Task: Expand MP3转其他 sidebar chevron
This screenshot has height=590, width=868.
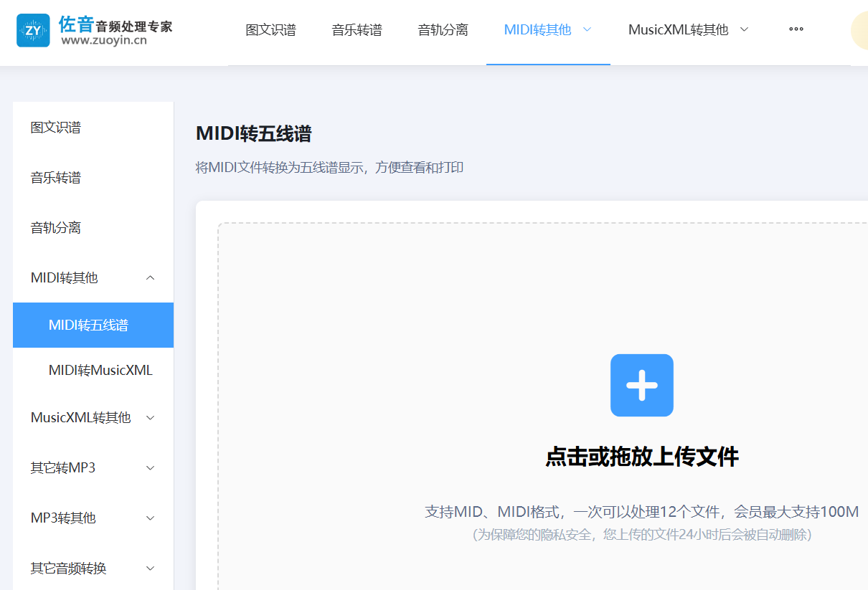Action: [151, 518]
